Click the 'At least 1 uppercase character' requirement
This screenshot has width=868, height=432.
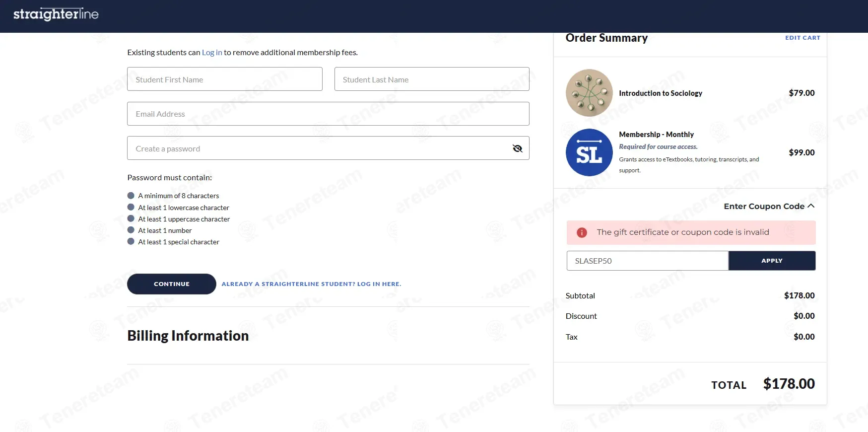click(x=184, y=219)
